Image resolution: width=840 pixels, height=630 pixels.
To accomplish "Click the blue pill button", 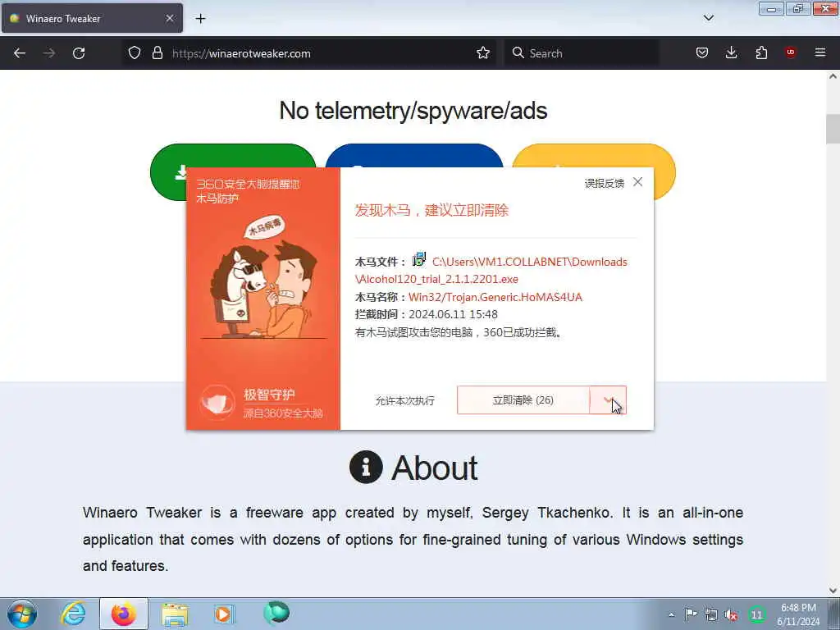I will 414,155.
